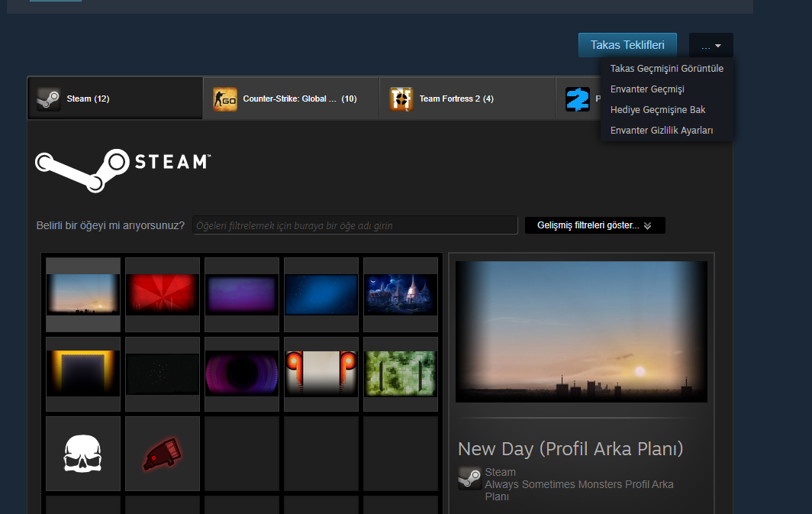Click the Steam icon in item details
812x514 pixels.
469,478
